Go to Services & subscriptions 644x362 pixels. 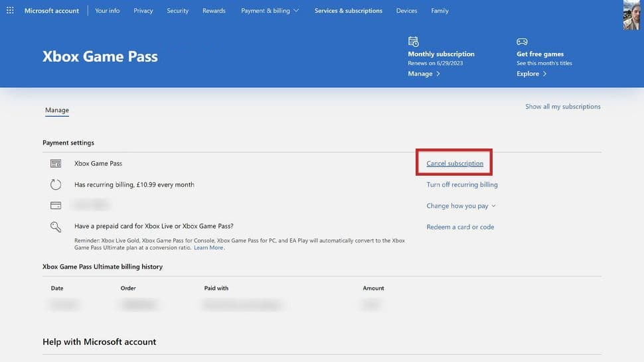click(x=349, y=11)
